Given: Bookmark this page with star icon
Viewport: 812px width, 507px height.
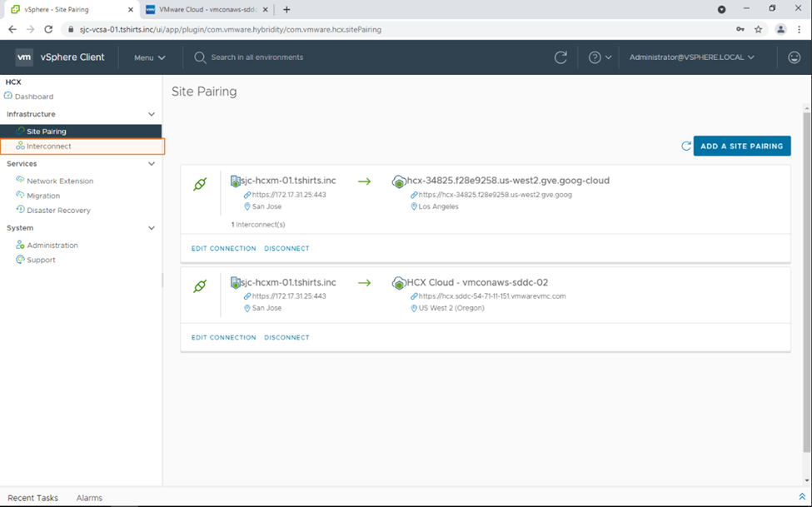Looking at the screenshot, I should coord(758,29).
